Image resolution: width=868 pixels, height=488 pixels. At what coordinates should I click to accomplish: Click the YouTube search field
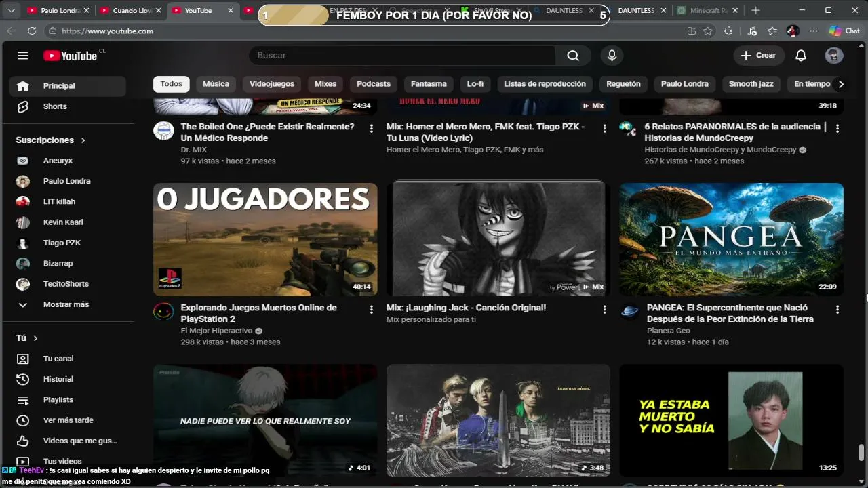click(403, 56)
